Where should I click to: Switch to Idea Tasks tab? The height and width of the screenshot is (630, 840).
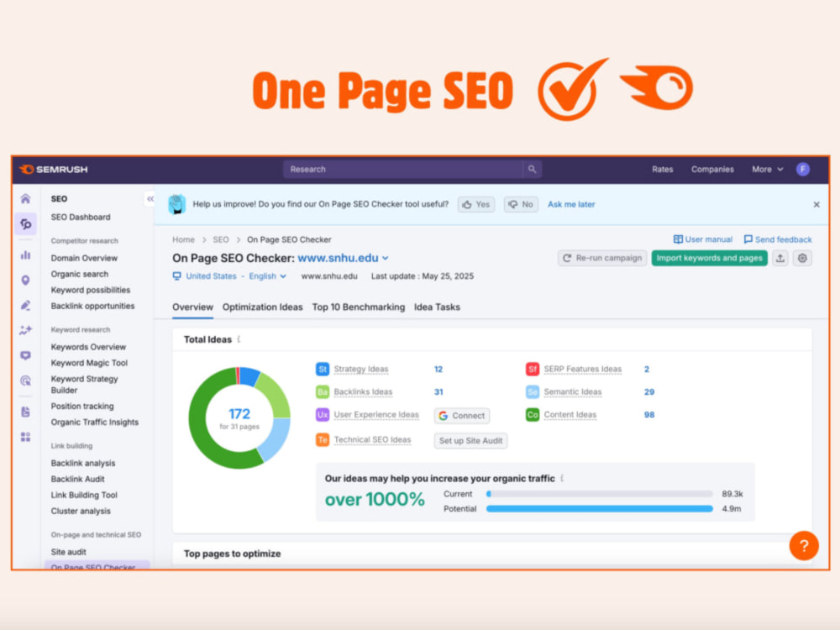coord(437,307)
